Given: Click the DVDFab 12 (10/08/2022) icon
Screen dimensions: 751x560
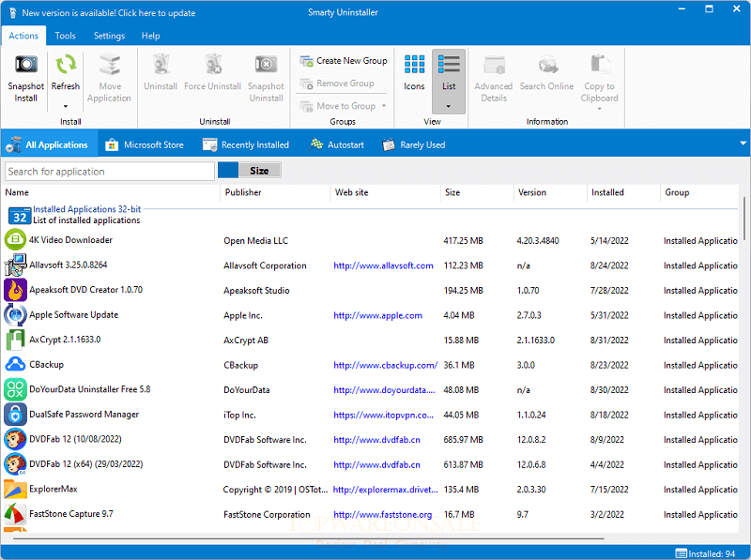Looking at the screenshot, I should click(x=15, y=439).
